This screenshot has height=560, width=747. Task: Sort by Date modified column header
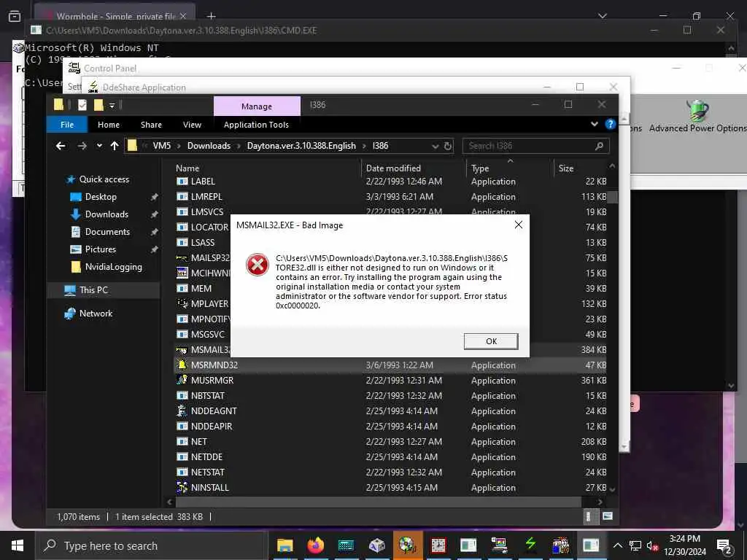[393, 168]
